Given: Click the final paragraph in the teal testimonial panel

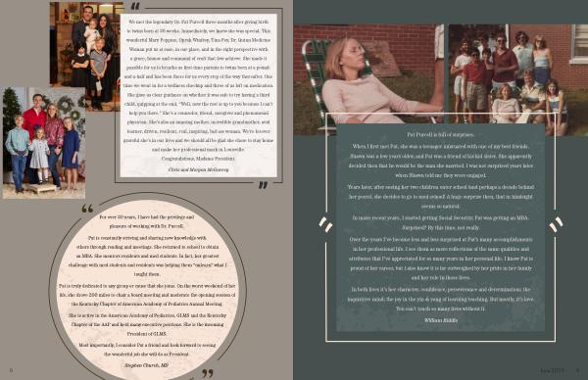Looking at the screenshot, I should [441, 299].
